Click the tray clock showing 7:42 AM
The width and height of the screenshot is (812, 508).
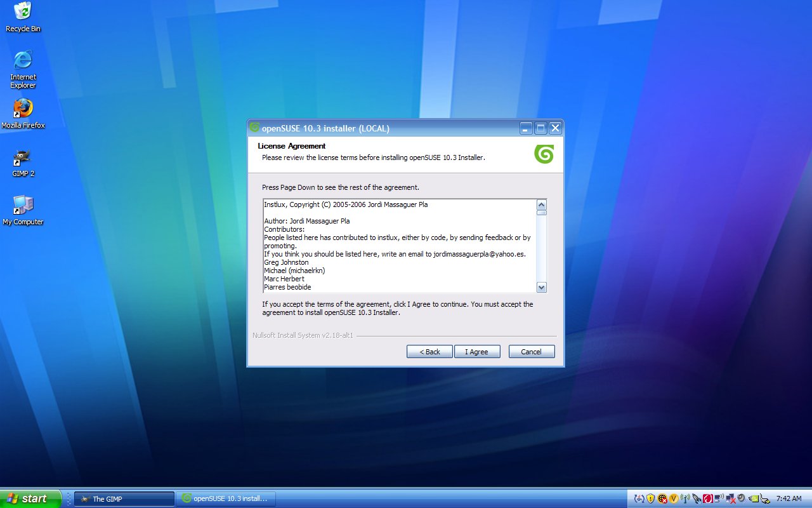(789, 498)
